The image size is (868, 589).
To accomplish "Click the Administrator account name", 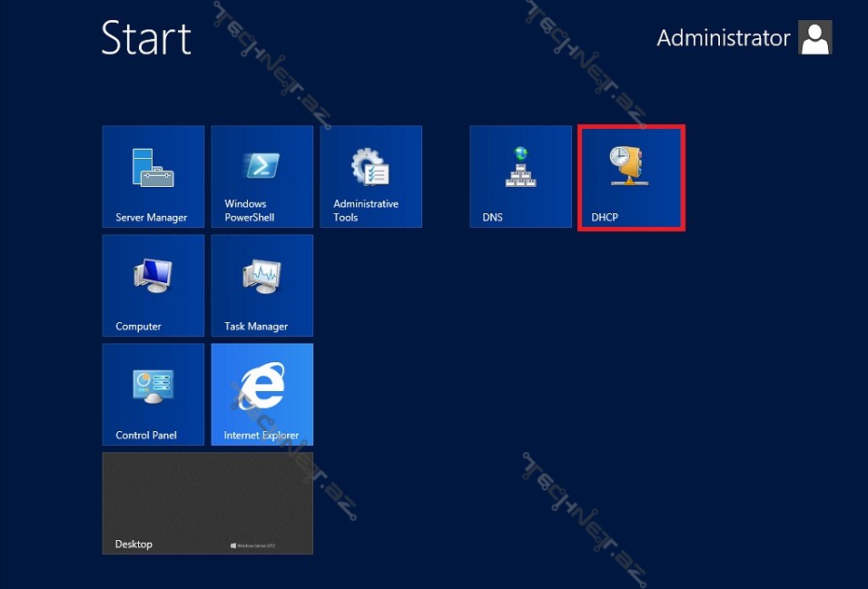I will click(723, 38).
